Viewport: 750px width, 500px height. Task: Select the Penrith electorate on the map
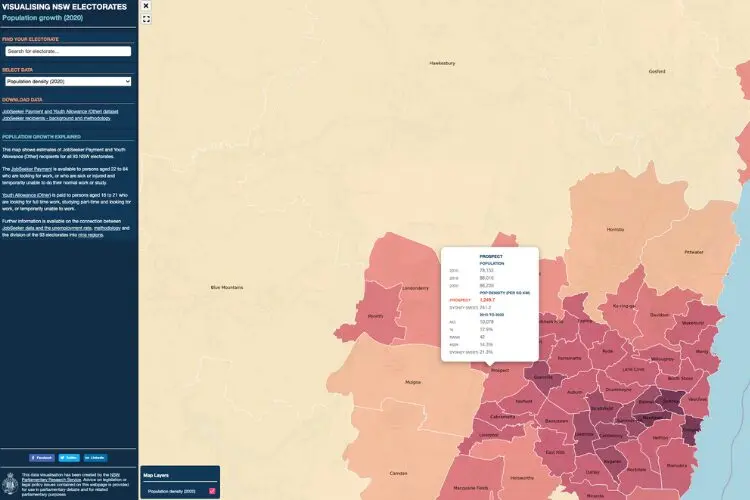tap(376, 316)
